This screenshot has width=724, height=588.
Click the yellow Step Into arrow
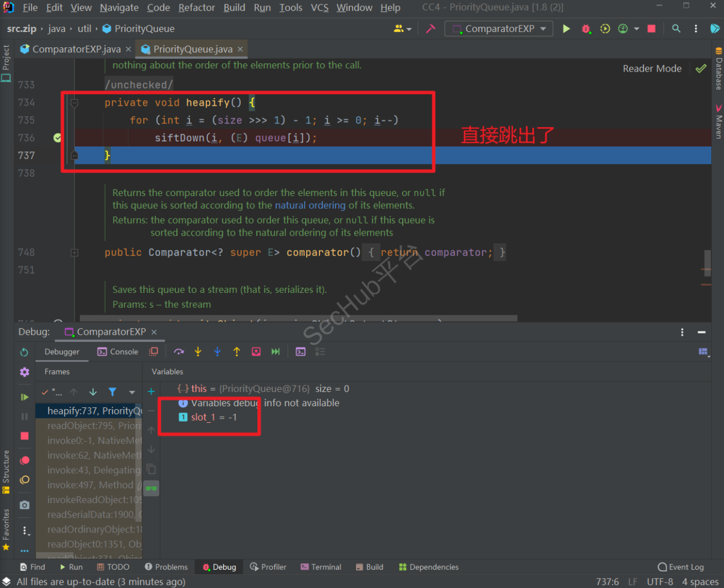(x=198, y=352)
